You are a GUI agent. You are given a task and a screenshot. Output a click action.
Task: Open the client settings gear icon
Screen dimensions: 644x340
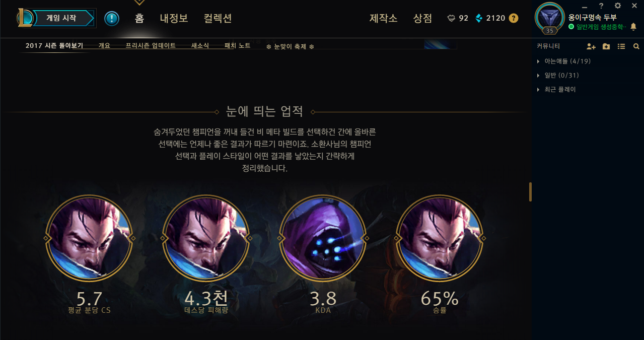click(x=618, y=6)
